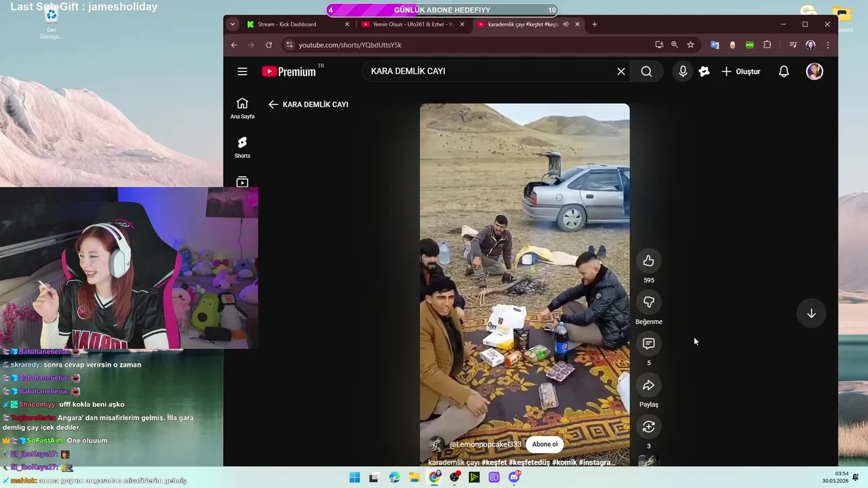The width and height of the screenshot is (868, 488).
Task: Open the sparkle Ask icon beside microphone
Action: pyautogui.click(x=704, y=71)
